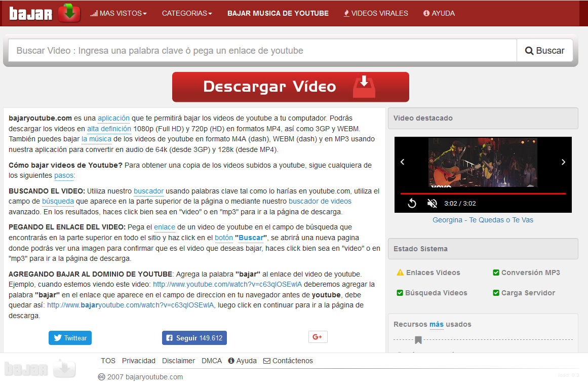Click Carga Servidor status checkbox
Screen dimensions: 588x387
click(x=496, y=293)
